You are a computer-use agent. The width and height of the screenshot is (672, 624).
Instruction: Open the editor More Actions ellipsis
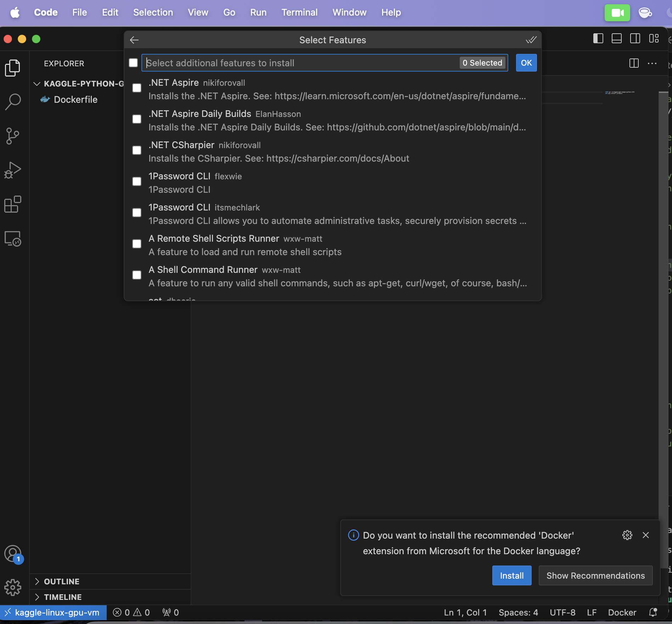(x=652, y=63)
